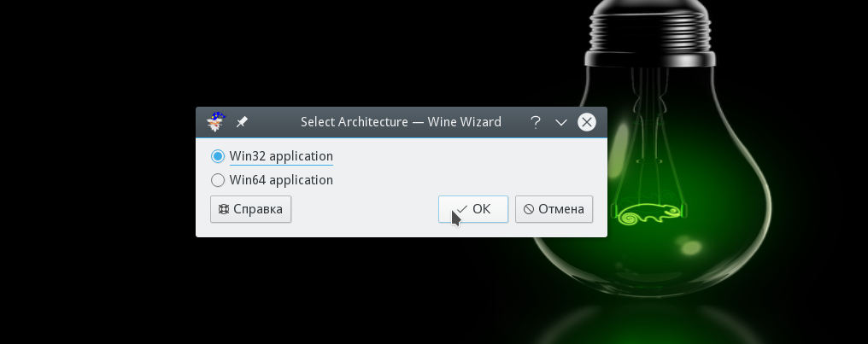Minimize dialog using the chevron down button
This screenshot has height=344, width=868.
pos(561,122)
